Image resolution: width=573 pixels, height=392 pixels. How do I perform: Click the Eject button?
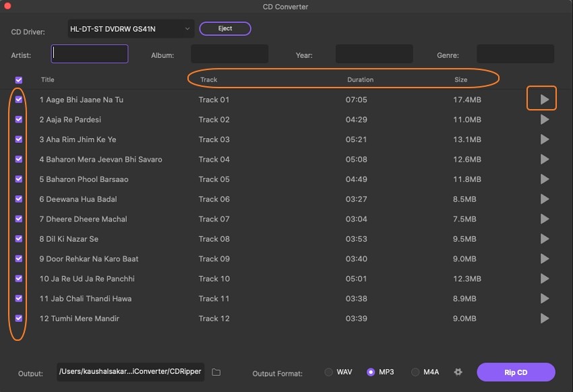point(225,28)
